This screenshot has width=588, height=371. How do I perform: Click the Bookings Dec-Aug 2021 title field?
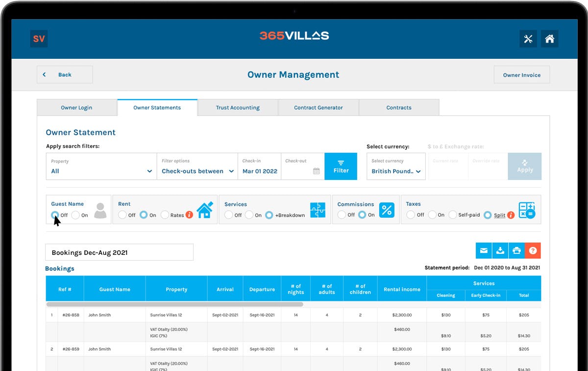[119, 252]
